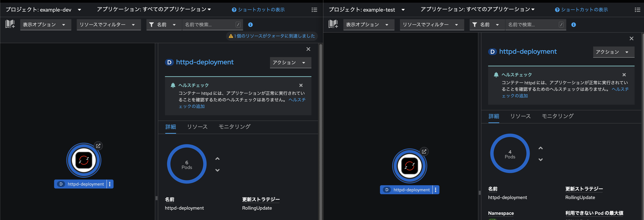Viewport: 644px width, 220px height.
Task: Open the list view icon in example-test pane
Action: pos(637,10)
